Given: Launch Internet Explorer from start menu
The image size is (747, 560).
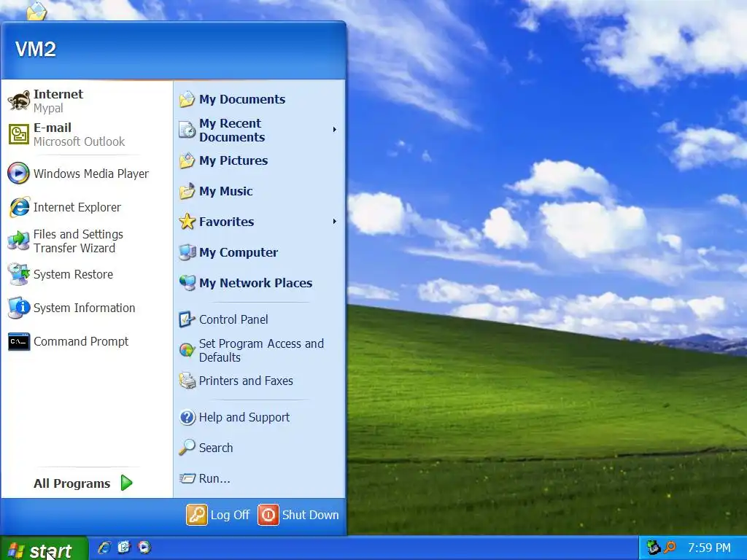Looking at the screenshot, I should [19, 207].
